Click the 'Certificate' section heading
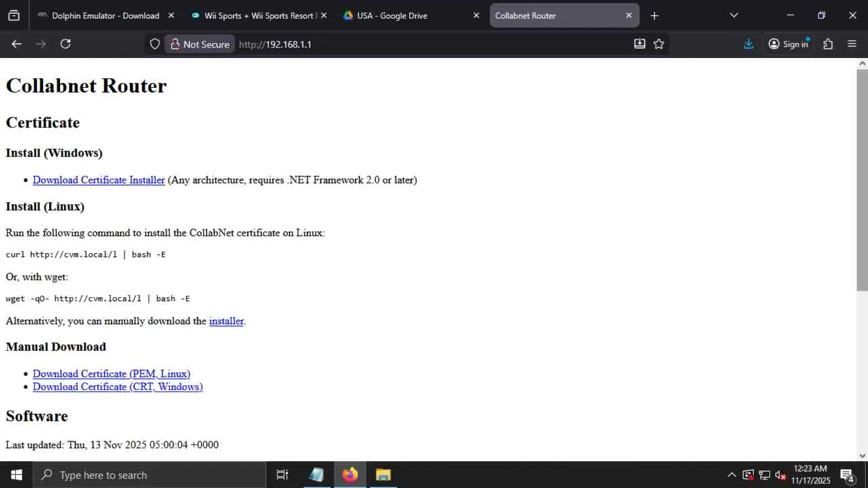This screenshot has width=868, height=488. (x=43, y=122)
